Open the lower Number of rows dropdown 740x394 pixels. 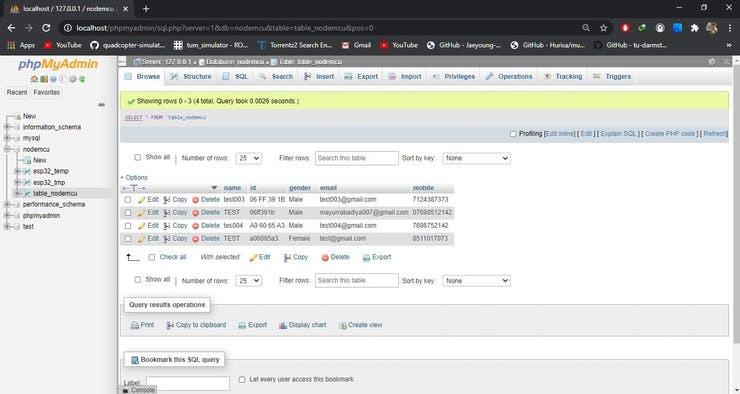coord(249,280)
